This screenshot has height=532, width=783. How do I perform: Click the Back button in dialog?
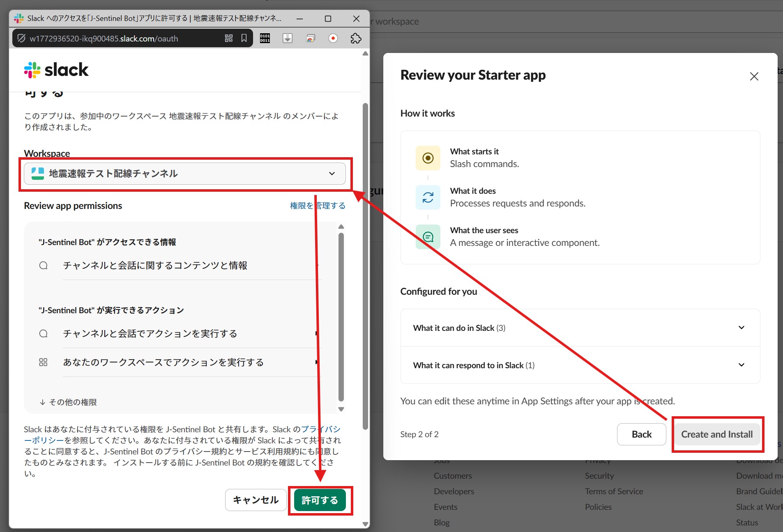[x=641, y=434]
